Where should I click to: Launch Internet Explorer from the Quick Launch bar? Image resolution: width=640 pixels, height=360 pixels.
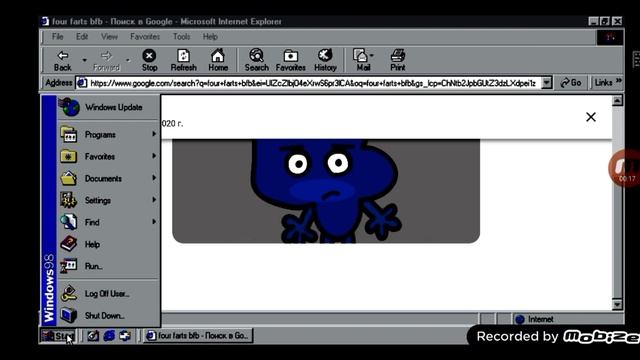coord(109,336)
